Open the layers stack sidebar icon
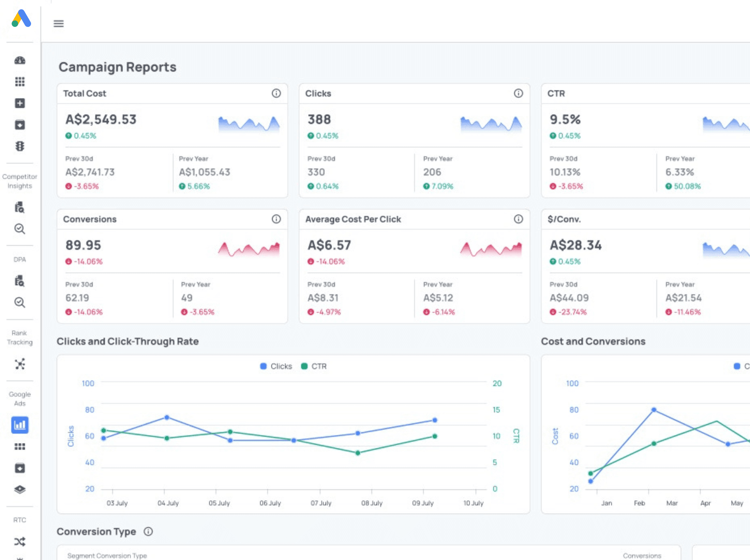The height and width of the screenshot is (560, 750). [20, 489]
